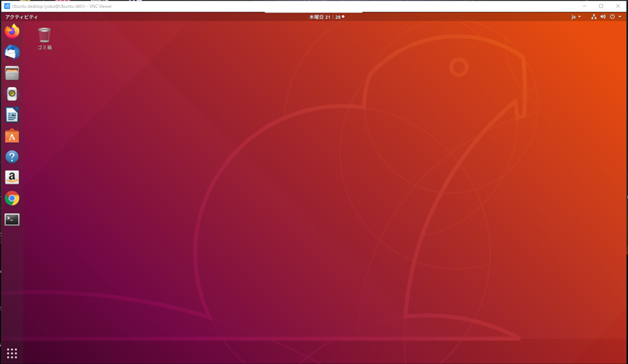Click the VNC Viewer title bar icon
628x364 pixels.
pos(7,6)
